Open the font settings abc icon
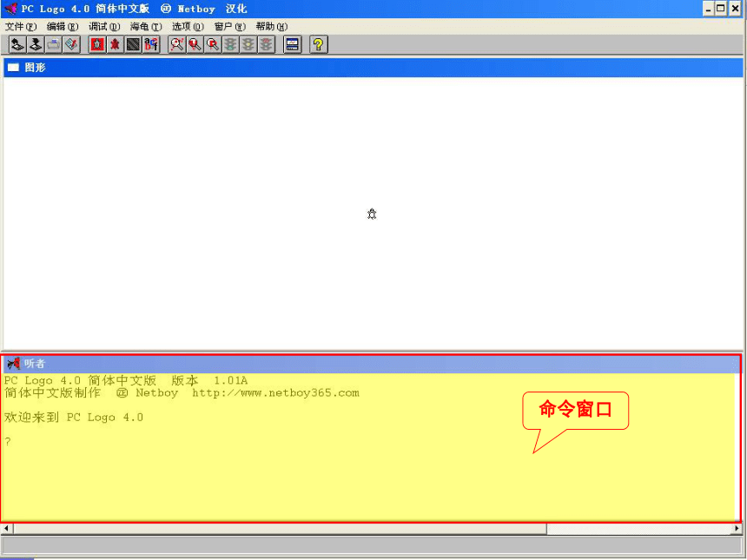The width and height of the screenshot is (747, 560). coord(151,45)
